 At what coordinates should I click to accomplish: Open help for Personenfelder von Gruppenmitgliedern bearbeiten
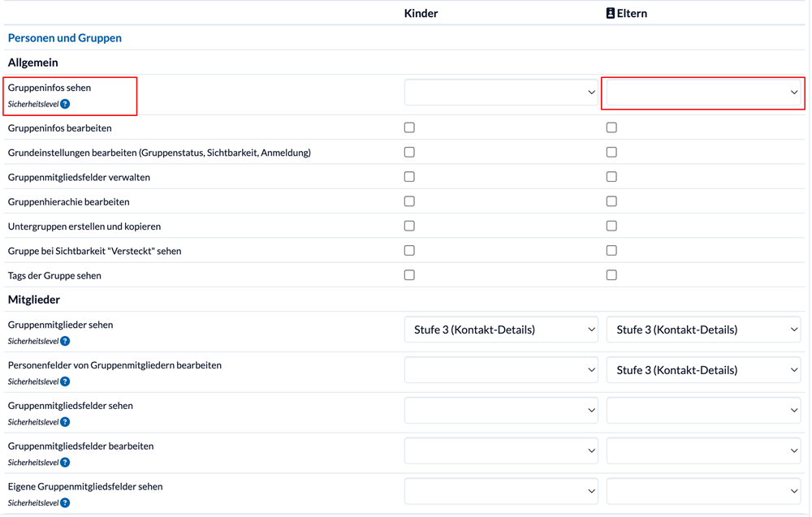coord(65,381)
